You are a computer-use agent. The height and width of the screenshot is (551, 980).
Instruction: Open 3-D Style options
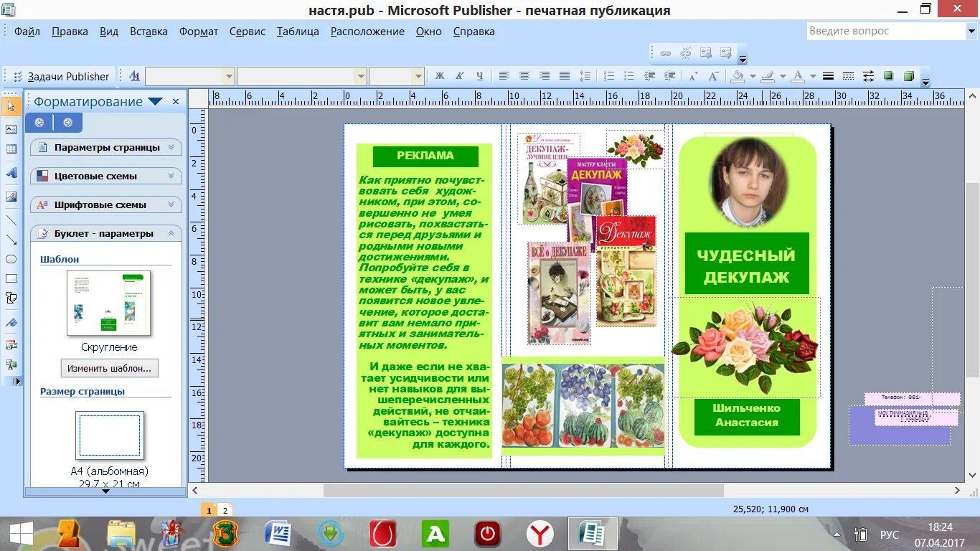(x=908, y=76)
